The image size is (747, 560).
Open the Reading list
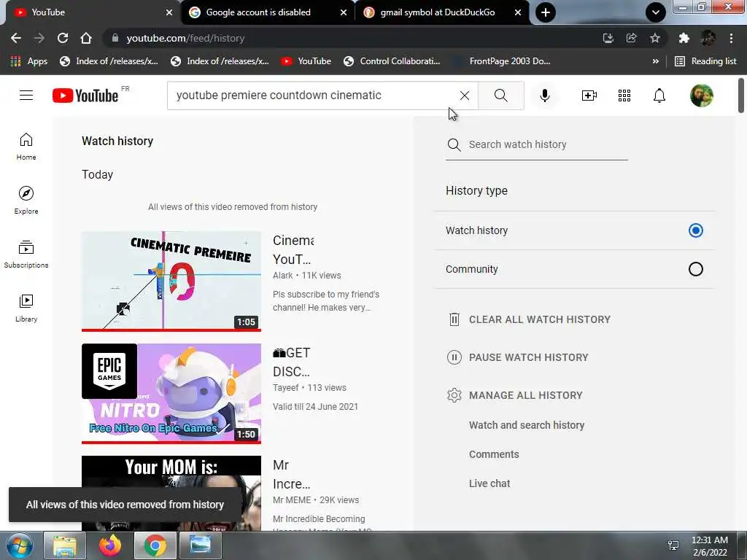(706, 61)
